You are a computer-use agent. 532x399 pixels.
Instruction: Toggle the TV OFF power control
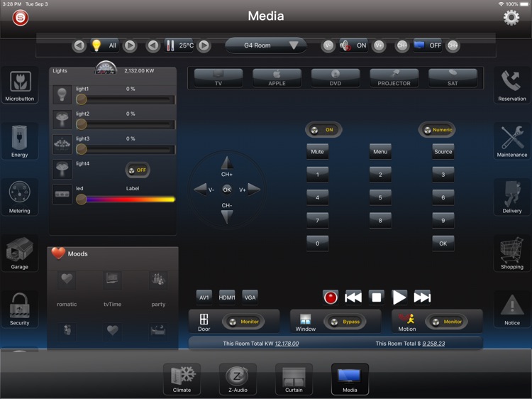click(x=428, y=45)
